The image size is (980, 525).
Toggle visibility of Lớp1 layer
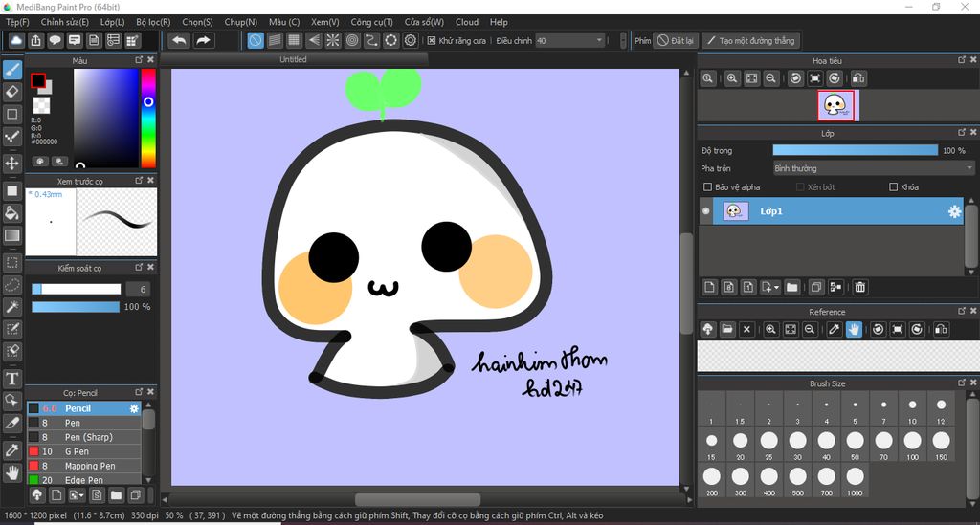click(x=706, y=211)
